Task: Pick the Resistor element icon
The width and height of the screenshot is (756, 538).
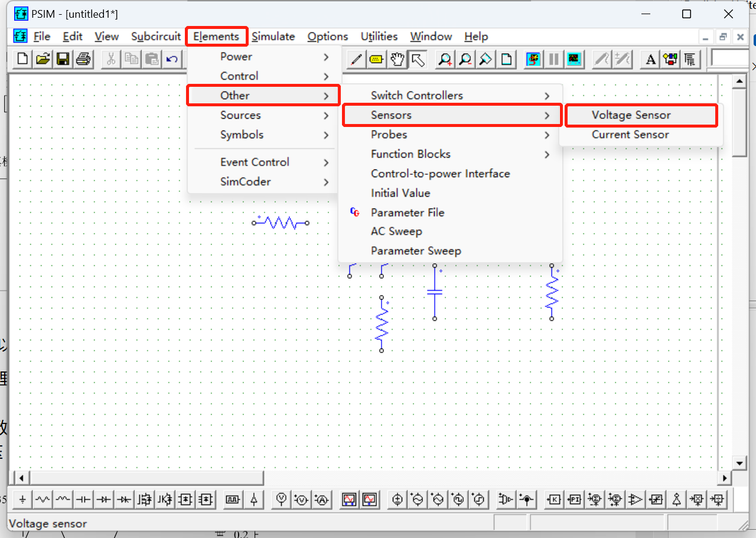Action: pyautogui.click(x=43, y=500)
